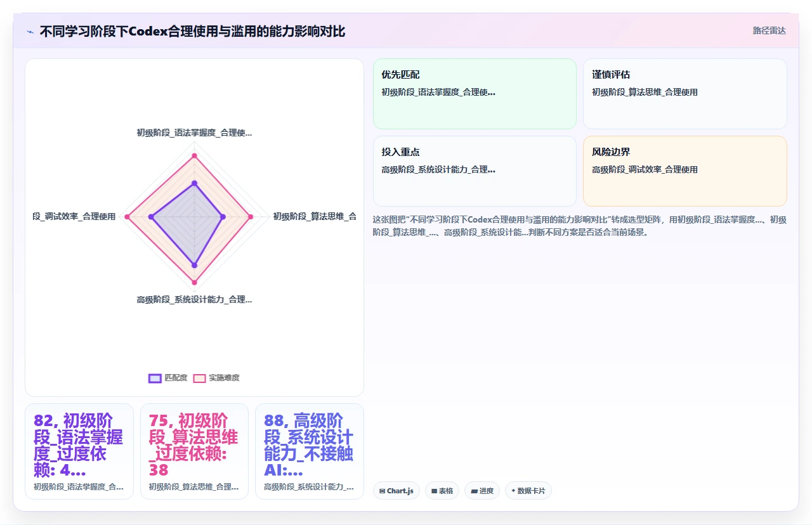812x525 pixels.
Task: Click the header icon beside the chart title
Action: tap(30, 32)
